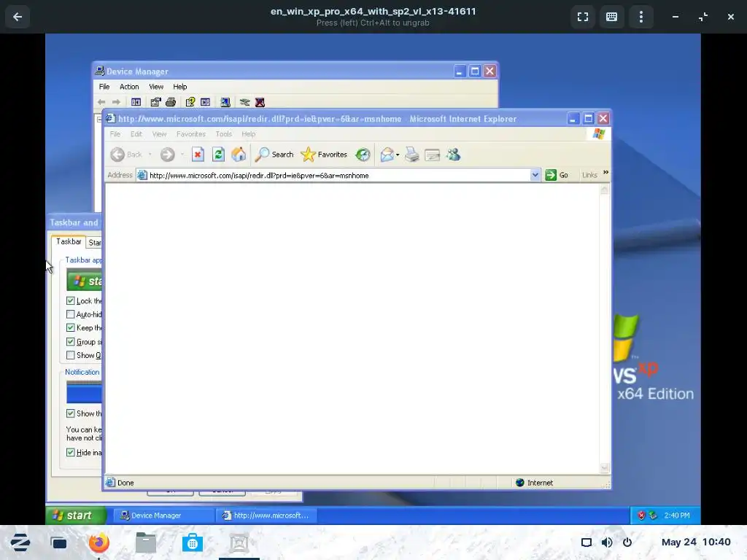Enable the Show Quick Launch checkbox

(71, 355)
